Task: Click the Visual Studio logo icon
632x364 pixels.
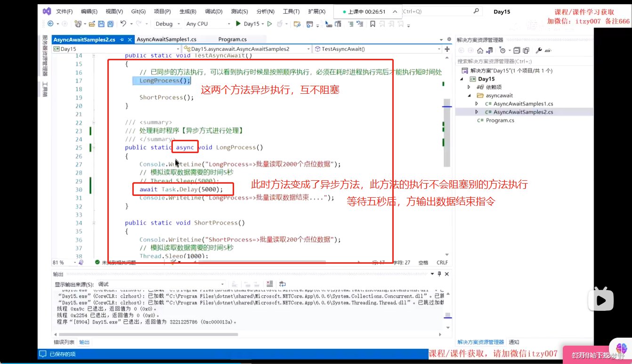Action: 46,11
